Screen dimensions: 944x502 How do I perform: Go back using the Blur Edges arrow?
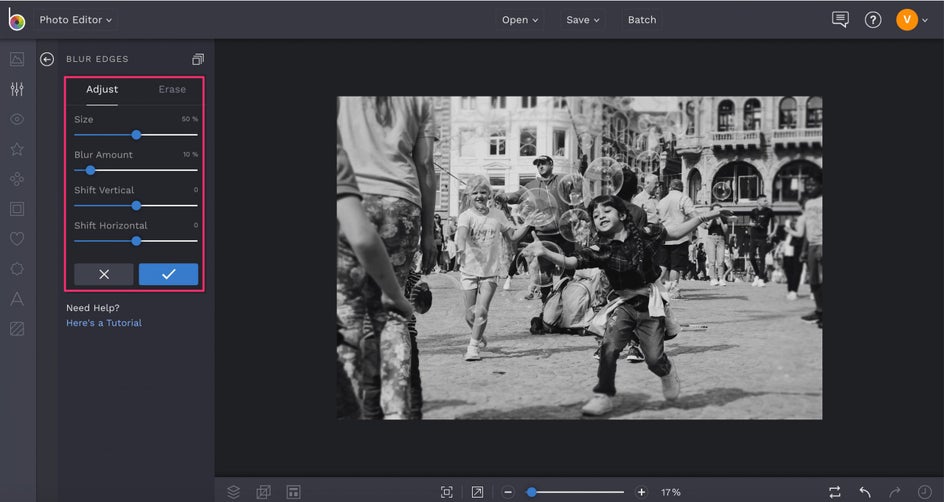(47, 59)
